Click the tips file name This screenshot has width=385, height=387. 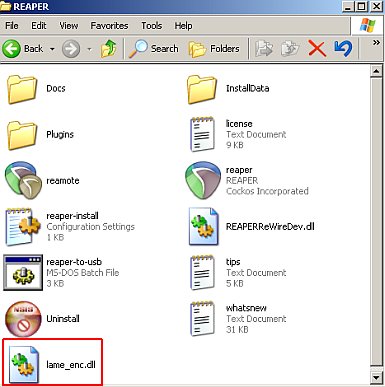click(233, 262)
